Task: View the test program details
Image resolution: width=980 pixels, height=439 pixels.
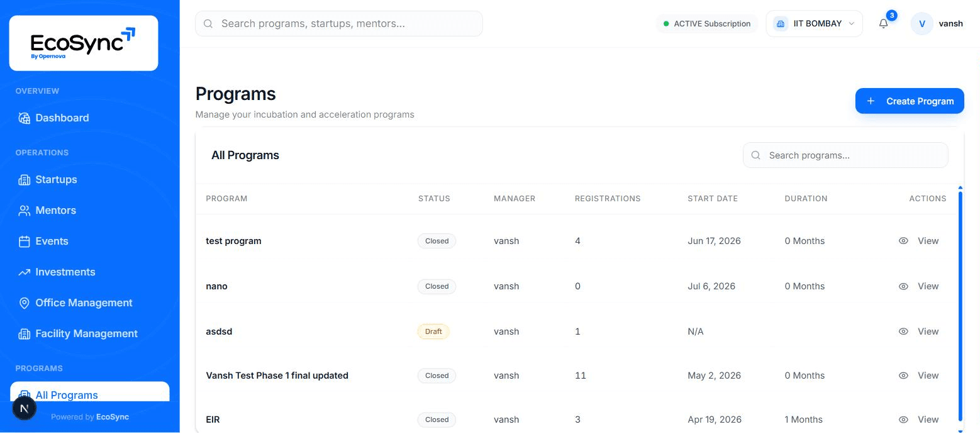Action: (919, 241)
